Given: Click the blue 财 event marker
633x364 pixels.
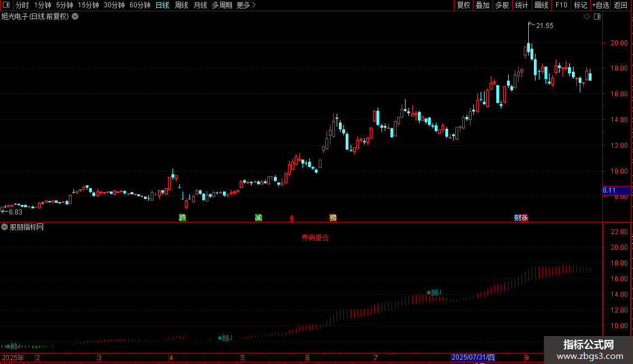Looking at the screenshot, I should point(518,217).
